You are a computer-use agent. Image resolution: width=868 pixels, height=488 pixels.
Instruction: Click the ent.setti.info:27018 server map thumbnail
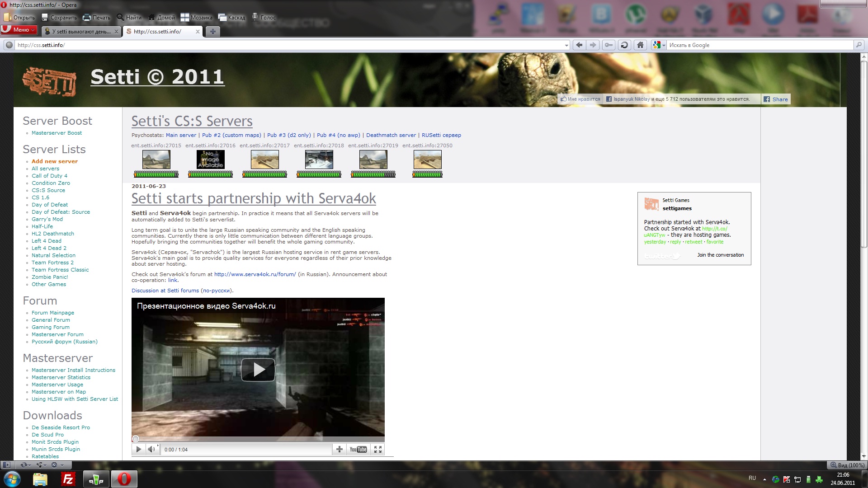point(319,160)
